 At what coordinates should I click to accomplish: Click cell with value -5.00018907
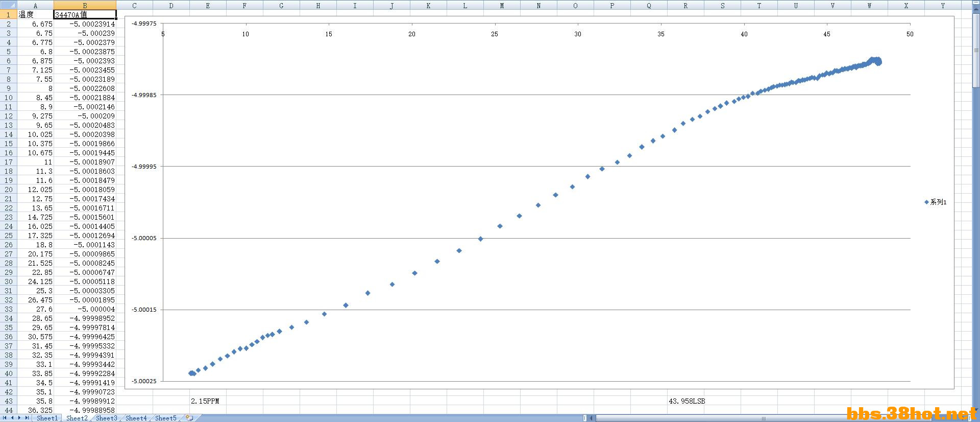tap(85, 162)
